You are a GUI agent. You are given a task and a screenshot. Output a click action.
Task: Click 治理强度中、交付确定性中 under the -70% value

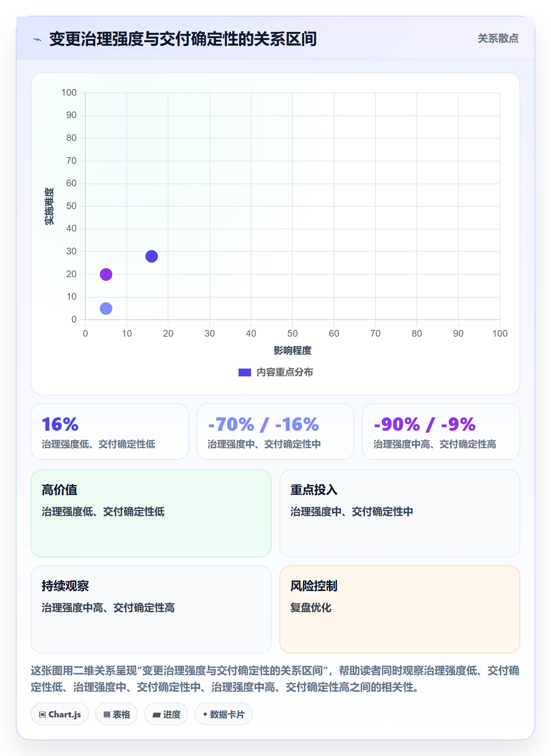tap(264, 445)
